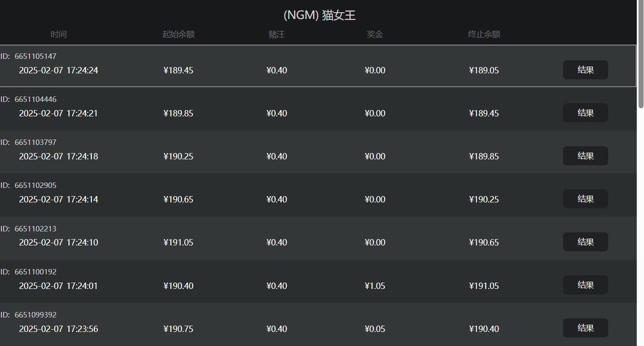
Task: Click the 赌注 column header
Action: (277, 34)
